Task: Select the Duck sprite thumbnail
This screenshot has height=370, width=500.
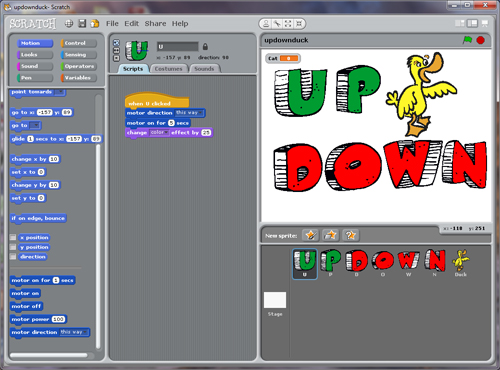Action: coord(460,263)
